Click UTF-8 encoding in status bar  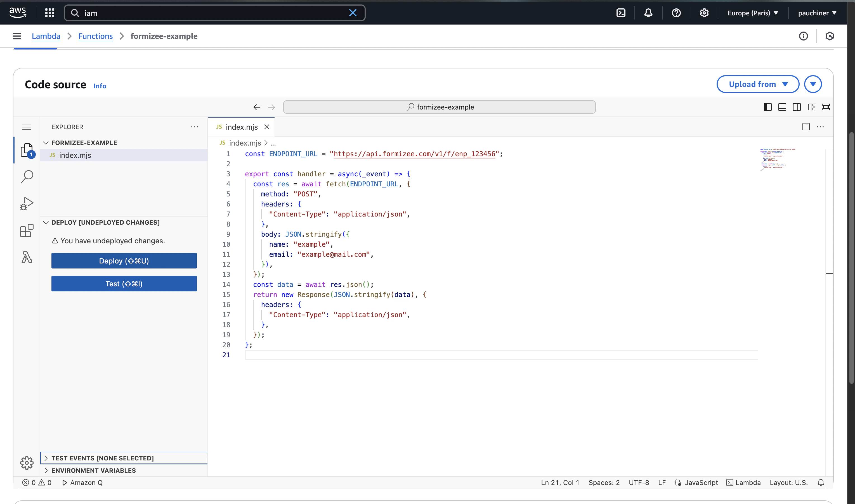pyautogui.click(x=639, y=482)
